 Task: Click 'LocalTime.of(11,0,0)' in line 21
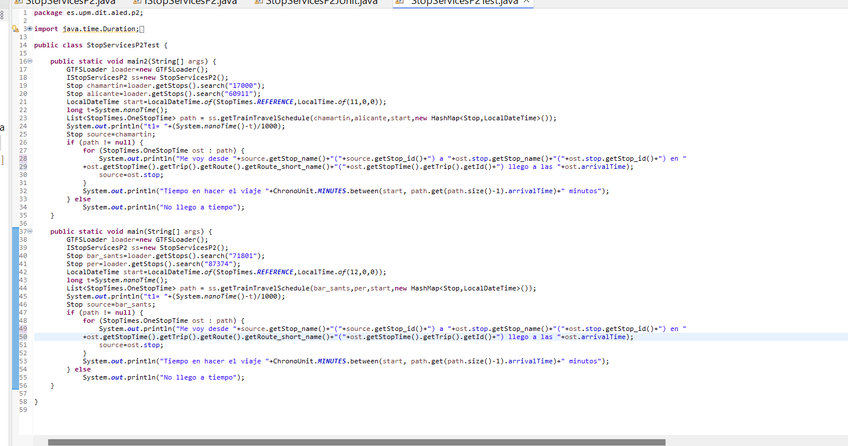[340, 102]
